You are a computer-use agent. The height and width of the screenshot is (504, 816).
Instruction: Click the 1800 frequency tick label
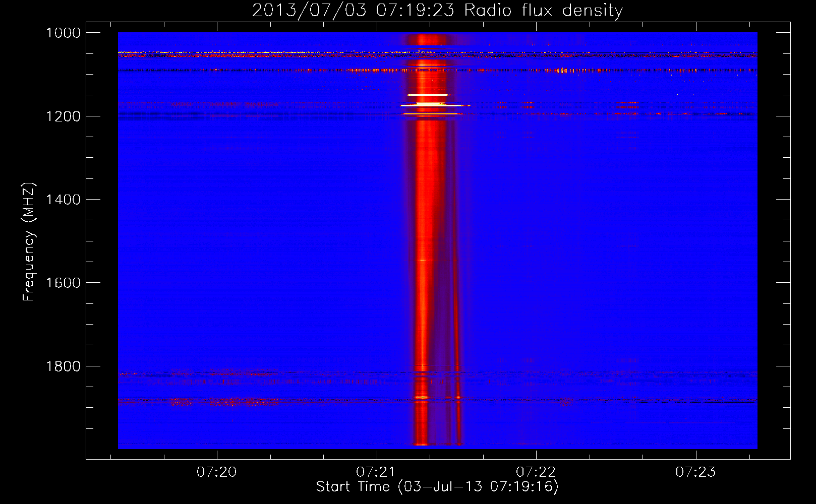[63, 366]
